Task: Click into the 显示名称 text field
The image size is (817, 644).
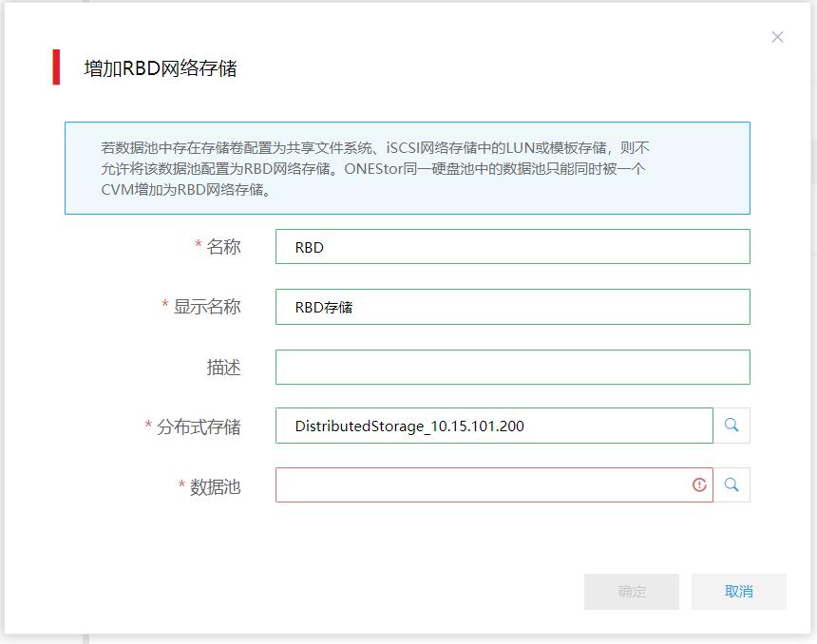Action: (x=512, y=307)
